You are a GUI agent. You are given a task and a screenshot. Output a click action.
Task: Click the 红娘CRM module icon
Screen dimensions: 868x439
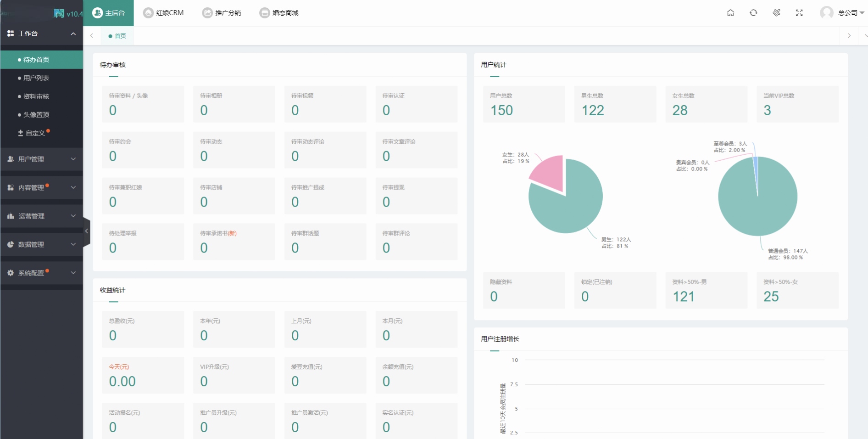click(x=148, y=13)
